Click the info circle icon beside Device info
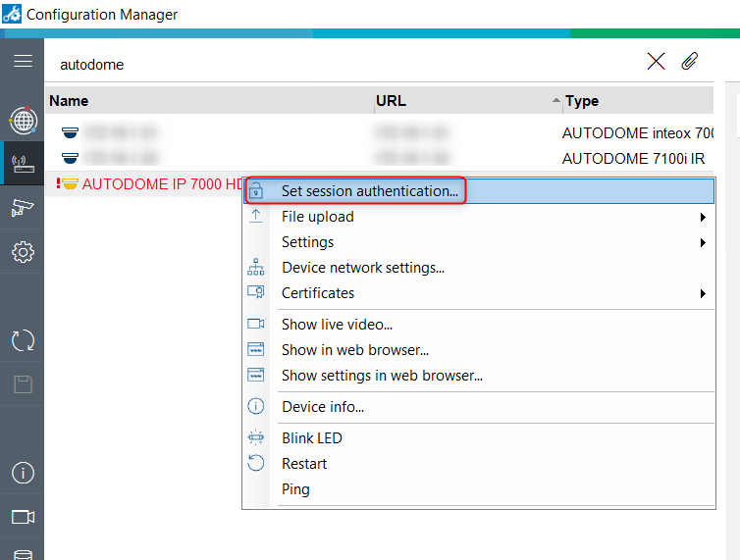740x560 pixels. [x=256, y=406]
